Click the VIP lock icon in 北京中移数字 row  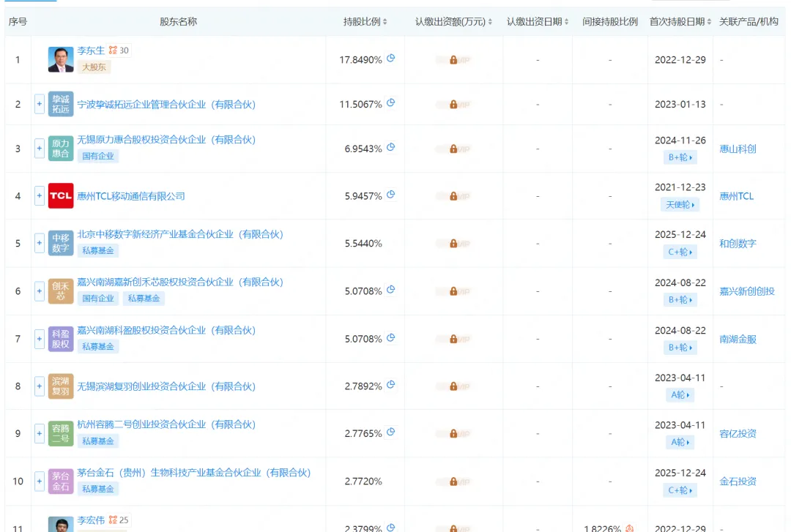click(x=453, y=244)
